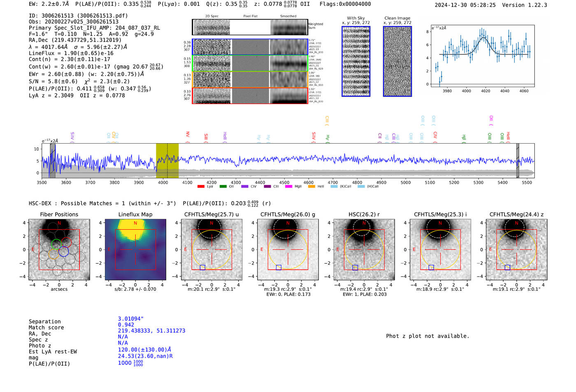This screenshot has height=392, width=576.
Task: Click the Separation value 3.01094"
Action: coord(131,319)
